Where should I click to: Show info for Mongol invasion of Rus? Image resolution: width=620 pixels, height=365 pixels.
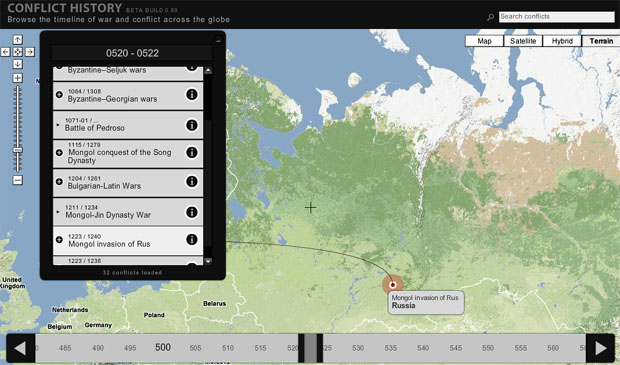[192, 239]
